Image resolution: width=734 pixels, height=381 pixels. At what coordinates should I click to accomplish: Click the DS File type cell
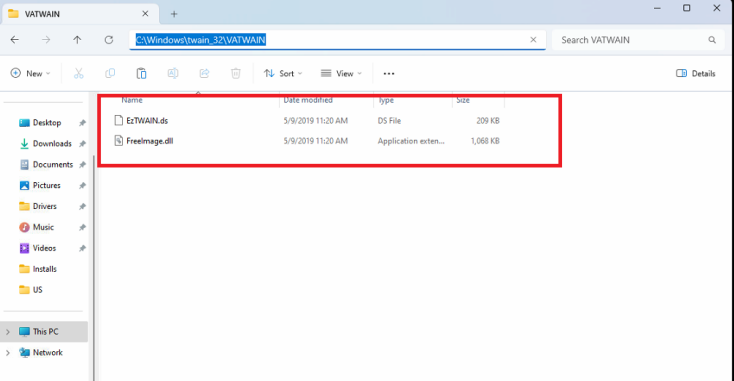389,121
